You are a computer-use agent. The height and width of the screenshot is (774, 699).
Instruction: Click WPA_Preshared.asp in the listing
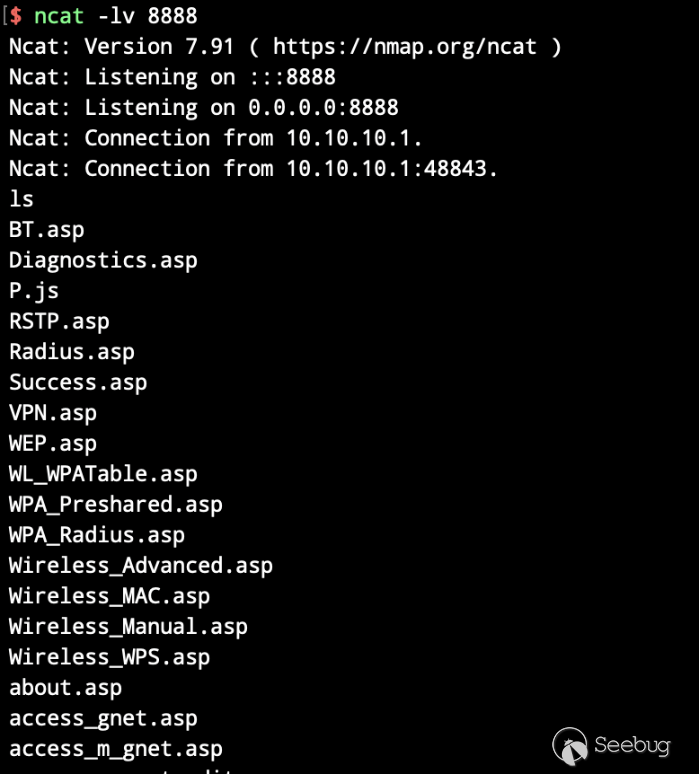tap(116, 504)
